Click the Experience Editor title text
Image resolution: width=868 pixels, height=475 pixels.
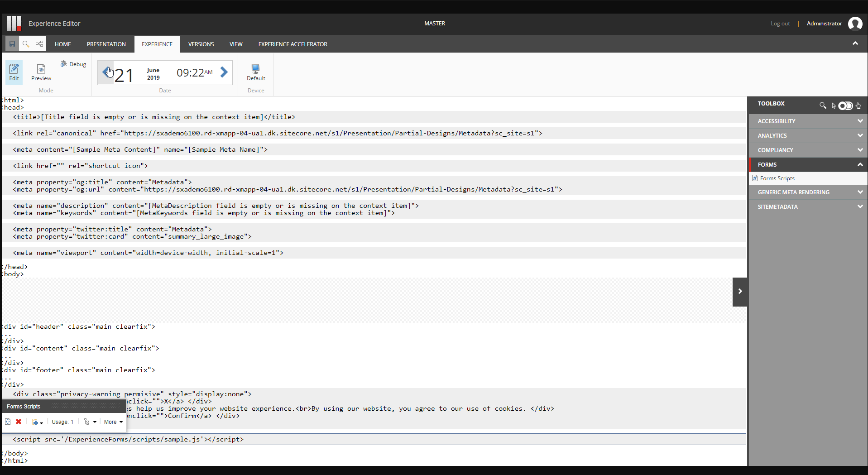click(54, 24)
